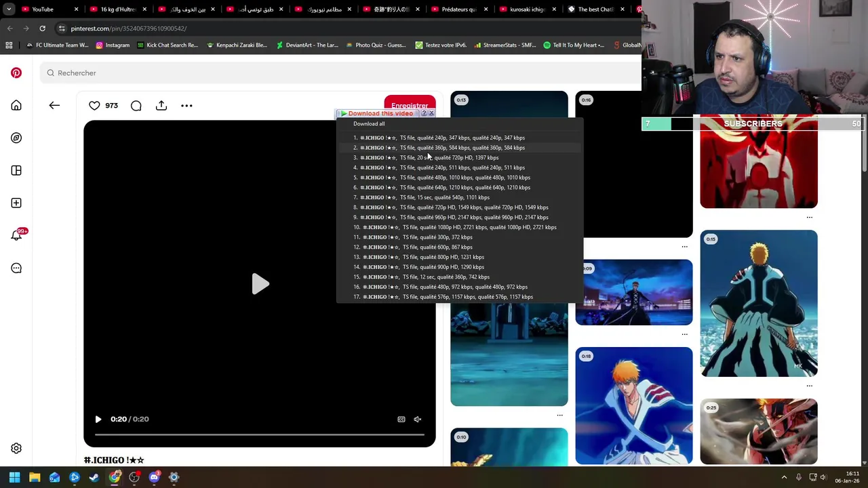
Task: Open the help question mark on download bar
Action: coord(424,114)
